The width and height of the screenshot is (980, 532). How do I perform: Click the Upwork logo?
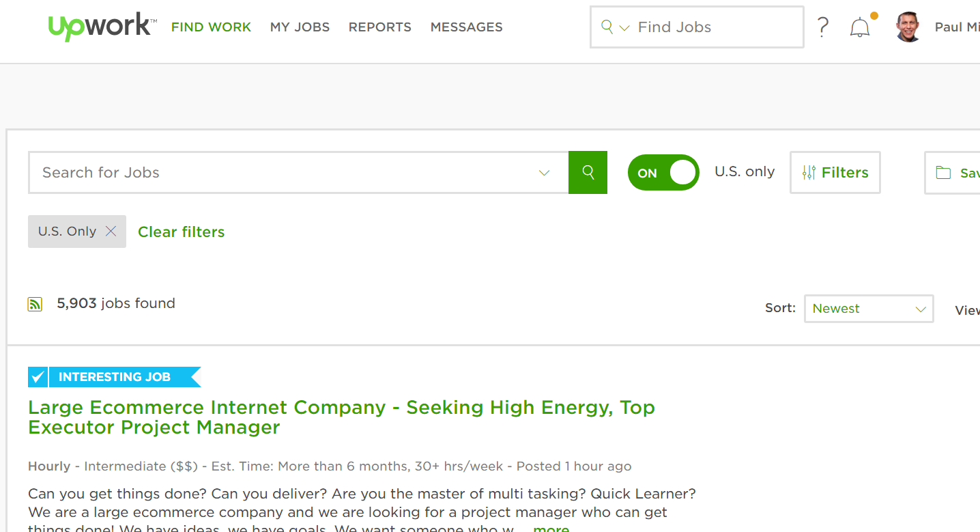(x=102, y=27)
